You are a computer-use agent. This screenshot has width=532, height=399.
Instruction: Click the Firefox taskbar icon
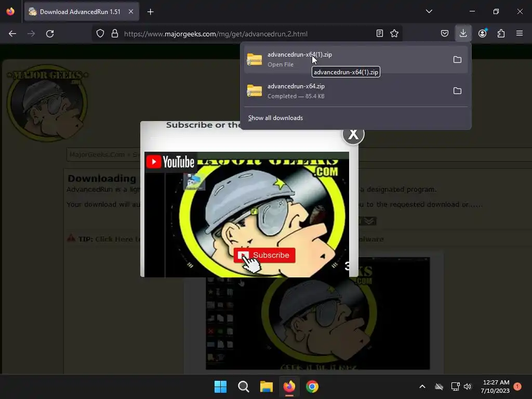coord(289,387)
